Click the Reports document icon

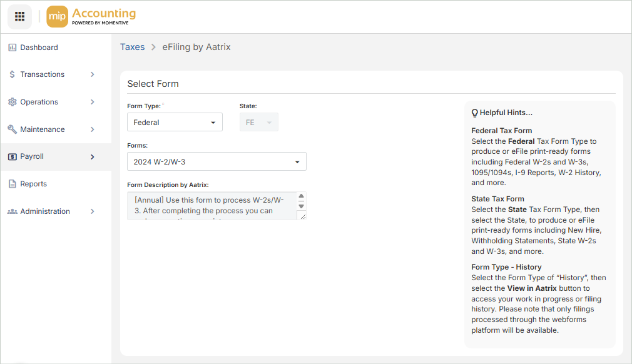[12, 184]
